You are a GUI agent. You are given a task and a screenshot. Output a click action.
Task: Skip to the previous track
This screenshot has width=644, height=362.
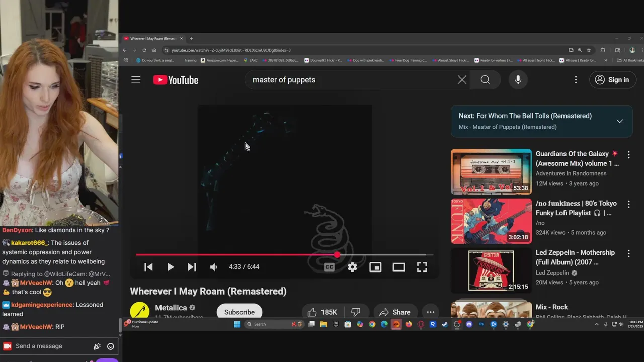click(x=148, y=267)
